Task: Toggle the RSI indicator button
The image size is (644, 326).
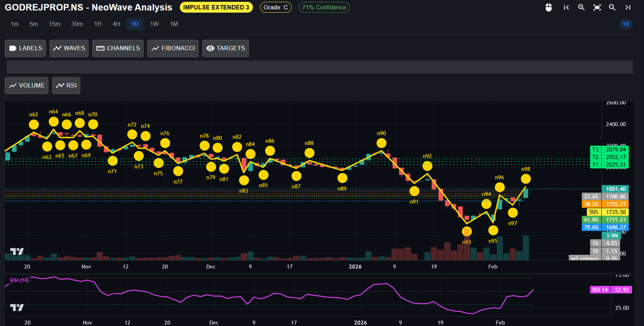Action: pyautogui.click(x=67, y=85)
